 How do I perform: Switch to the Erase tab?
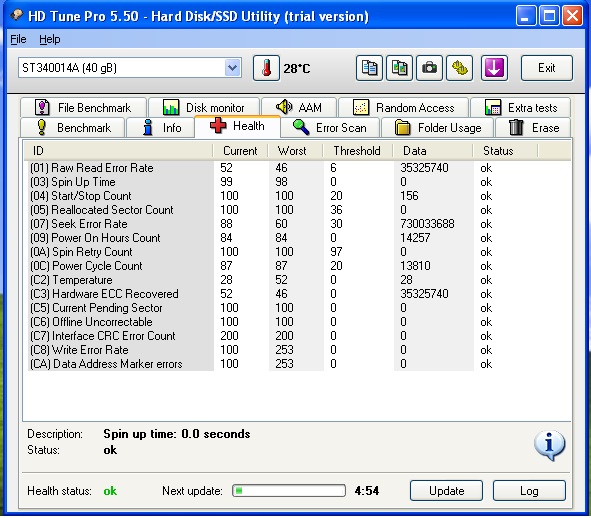[533, 127]
